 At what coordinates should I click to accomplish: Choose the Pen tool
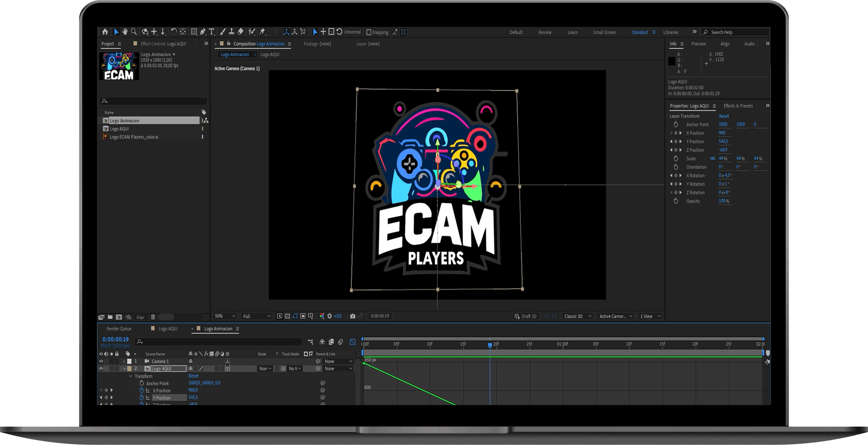pos(203,32)
